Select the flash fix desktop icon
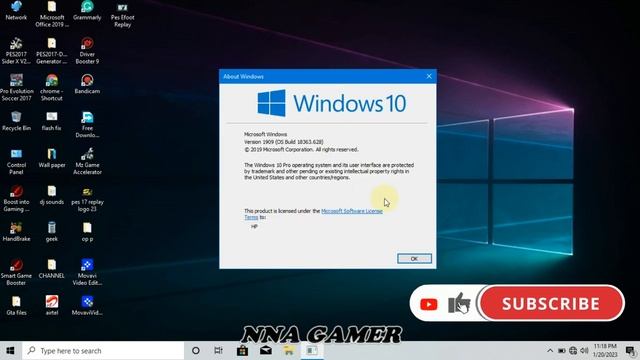The image size is (640, 360). (x=52, y=121)
